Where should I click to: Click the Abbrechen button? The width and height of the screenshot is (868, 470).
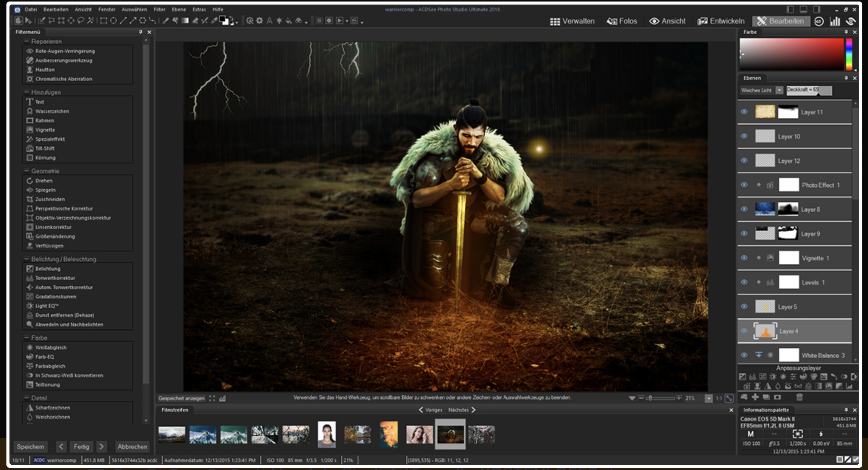point(132,447)
